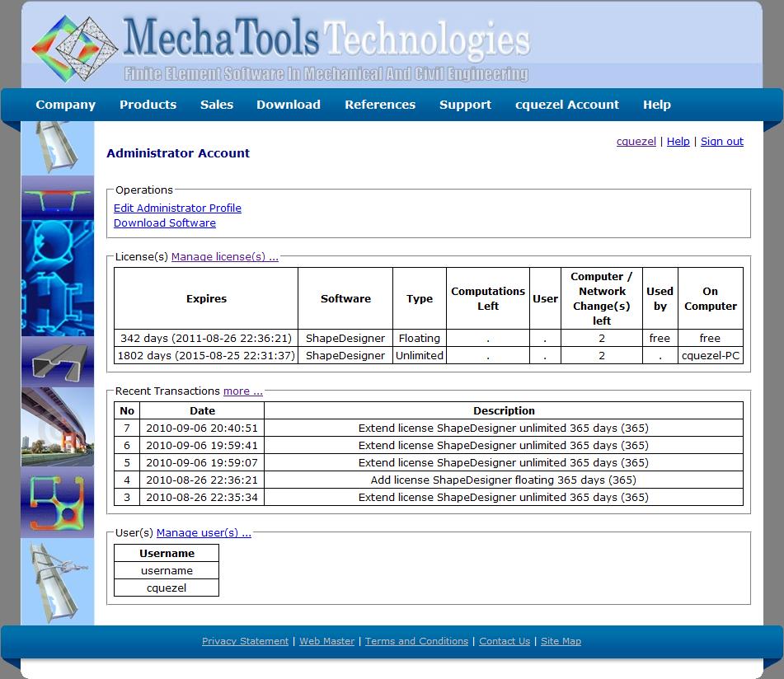The width and height of the screenshot is (784, 679).
Task: Select cell '342 days (2011-08-26 22:36:21)'
Action: [206, 338]
